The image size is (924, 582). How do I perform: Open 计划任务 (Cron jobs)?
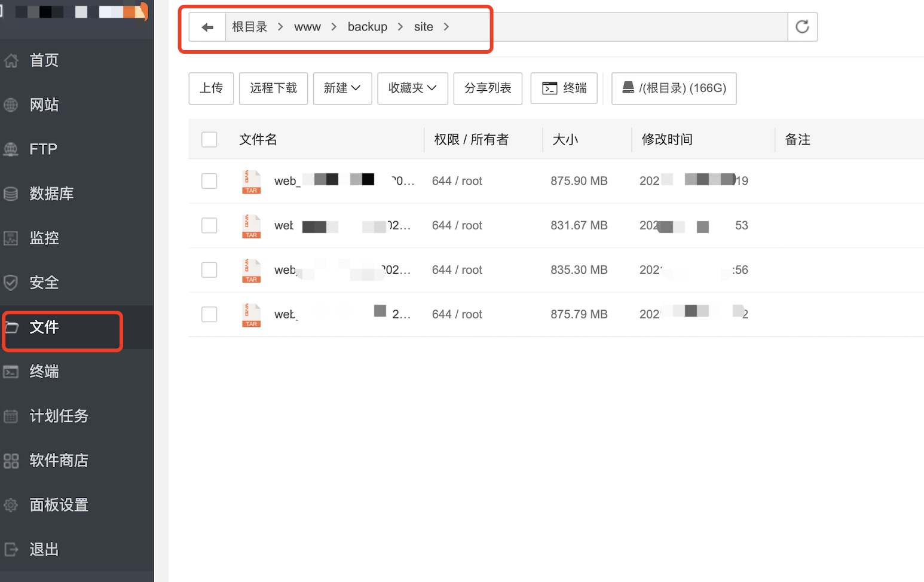[59, 415]
